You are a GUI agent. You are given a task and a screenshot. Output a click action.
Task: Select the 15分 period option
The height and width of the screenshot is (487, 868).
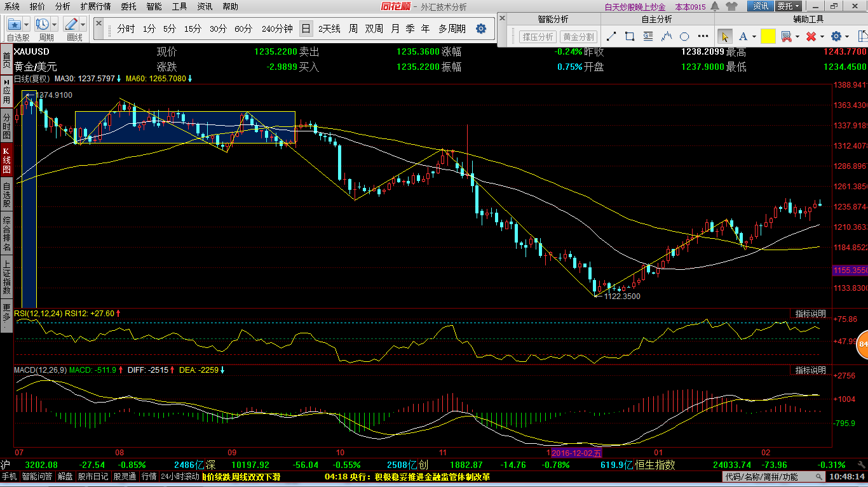pos(193,29)
